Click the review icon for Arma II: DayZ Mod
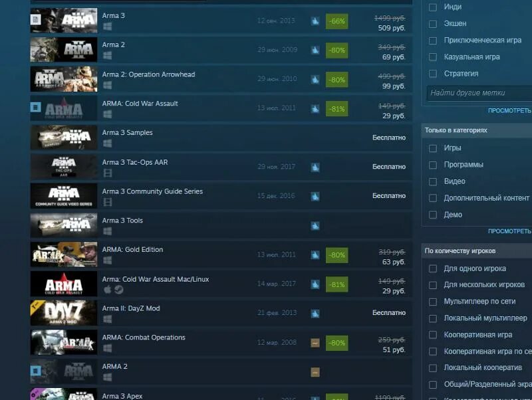 click(315, 313)
